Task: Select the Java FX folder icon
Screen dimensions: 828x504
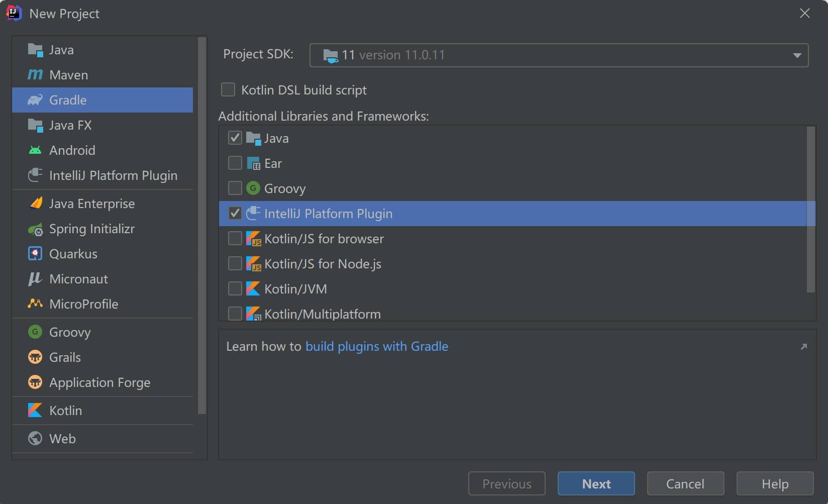Action: 35,125
